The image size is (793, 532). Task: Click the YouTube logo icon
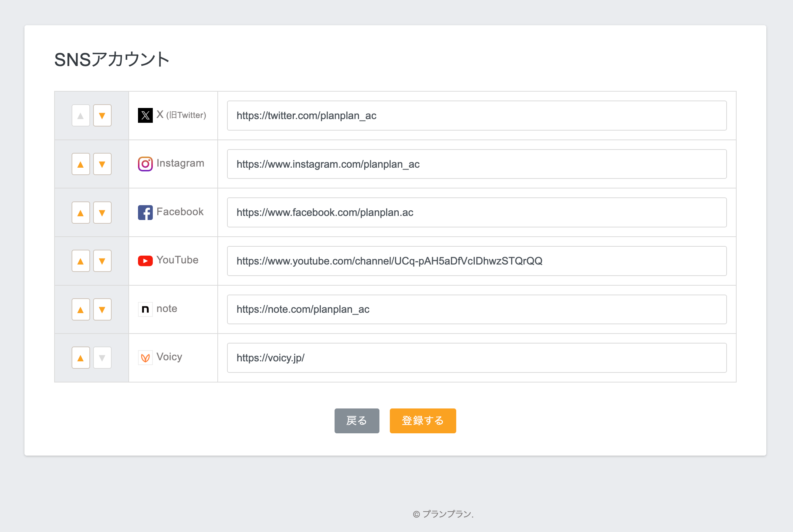[x=145, y=261]
